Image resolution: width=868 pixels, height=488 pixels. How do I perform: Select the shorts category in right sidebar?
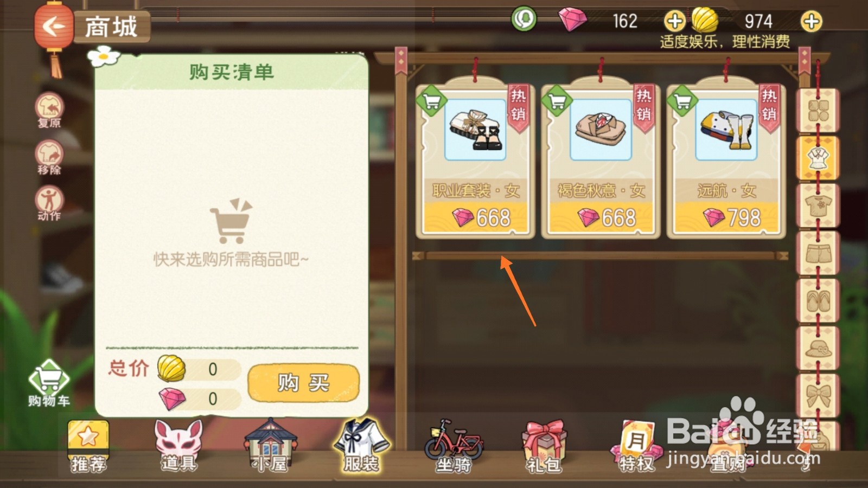point(818,253)
